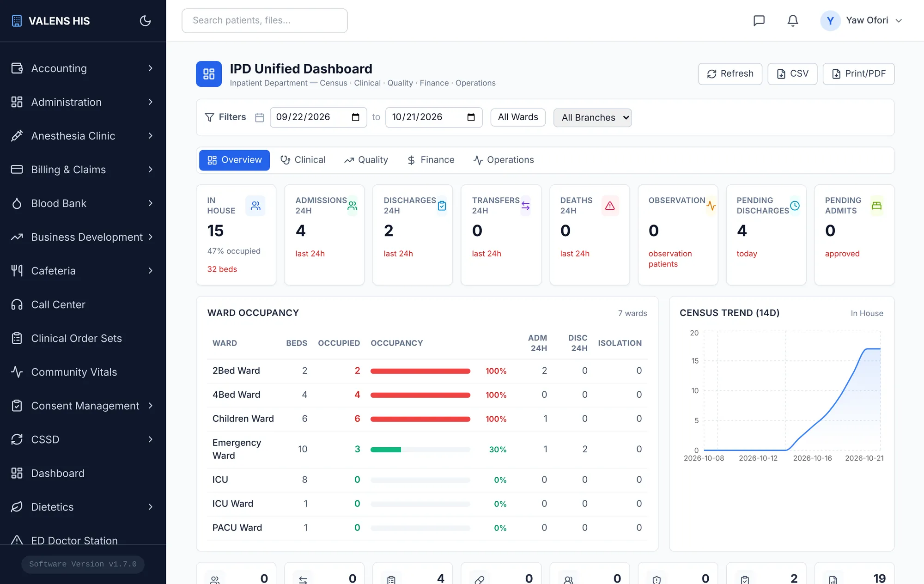Expand the Billing & Claims menu
This screenshot has height=584, width=924.
[83, 170]
